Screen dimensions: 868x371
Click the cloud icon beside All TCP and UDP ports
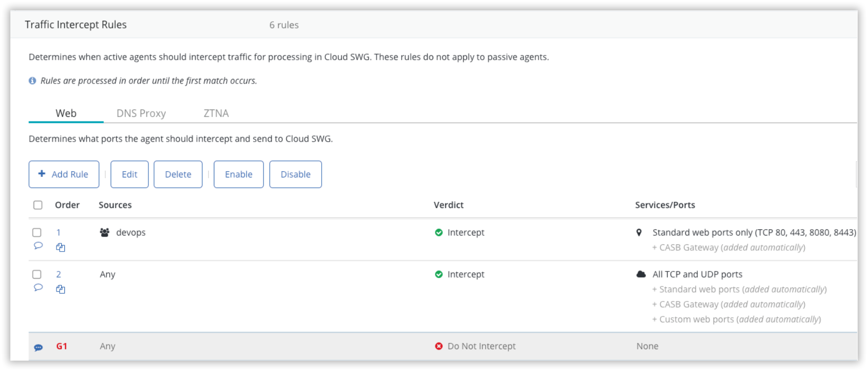641,274
